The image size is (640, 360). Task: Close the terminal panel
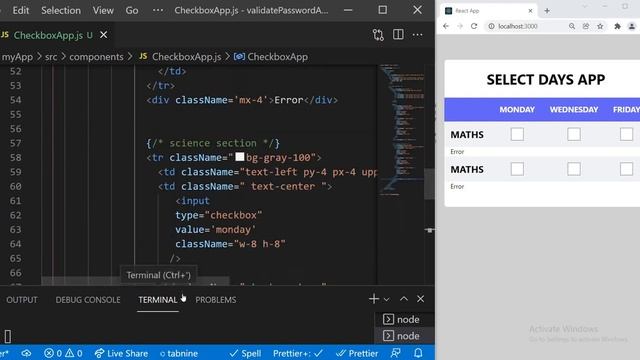point(420,299)
